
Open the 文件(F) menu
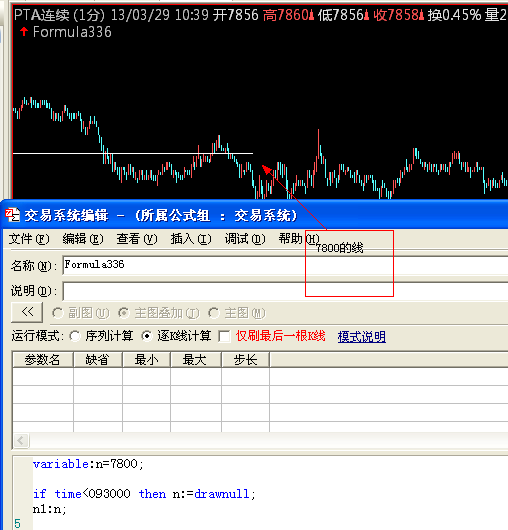[x=29, y=239]
